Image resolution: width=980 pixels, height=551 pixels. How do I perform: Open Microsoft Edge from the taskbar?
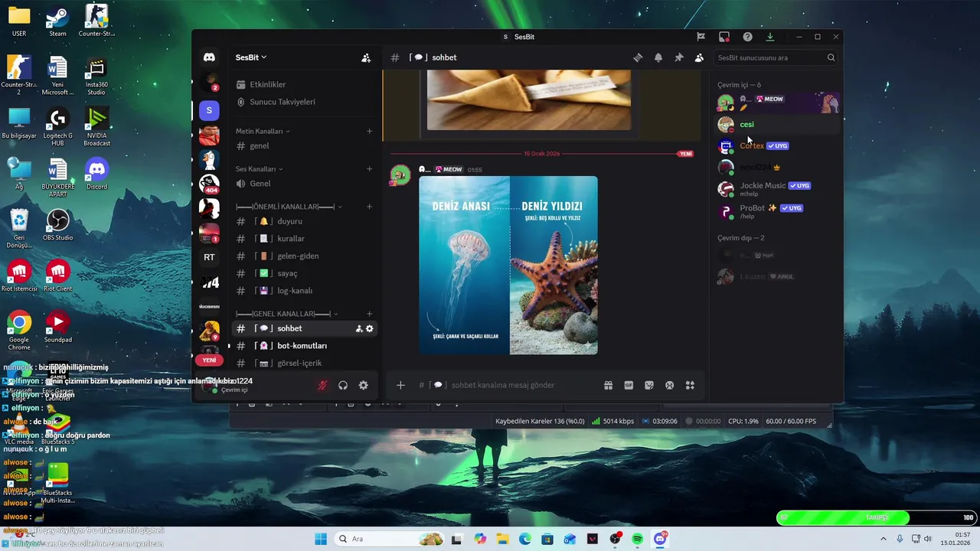point(525,539)
